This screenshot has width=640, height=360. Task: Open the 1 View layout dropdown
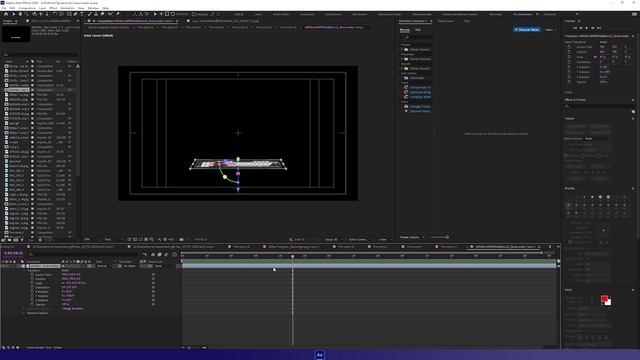click(x=383, y=239)
